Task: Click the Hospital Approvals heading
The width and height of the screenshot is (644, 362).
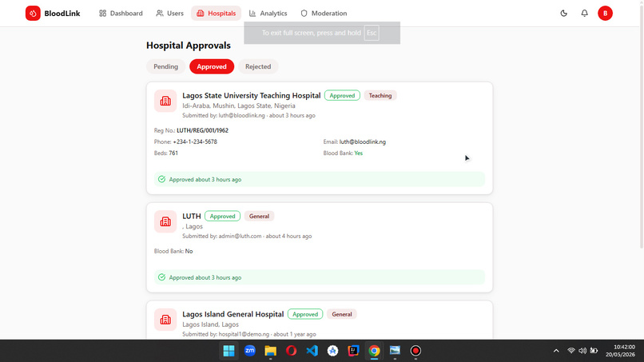Action: 189,46
